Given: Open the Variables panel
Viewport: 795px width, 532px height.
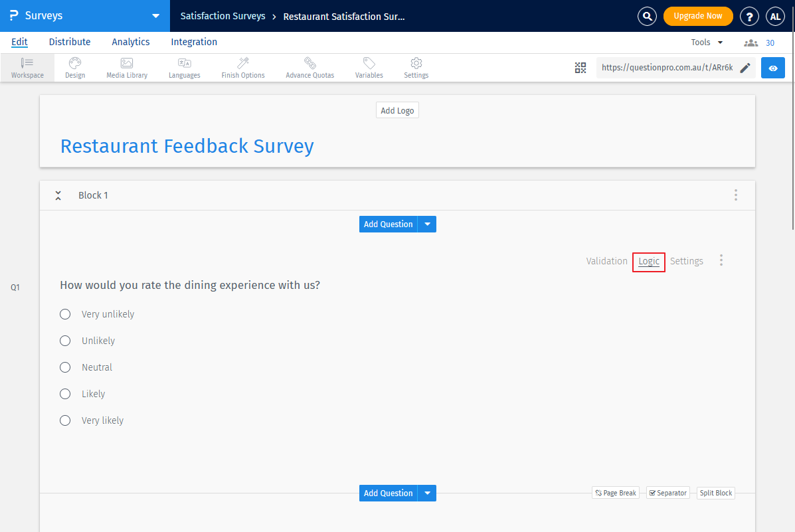Looking at the screenshot, I should coord(369,67).
